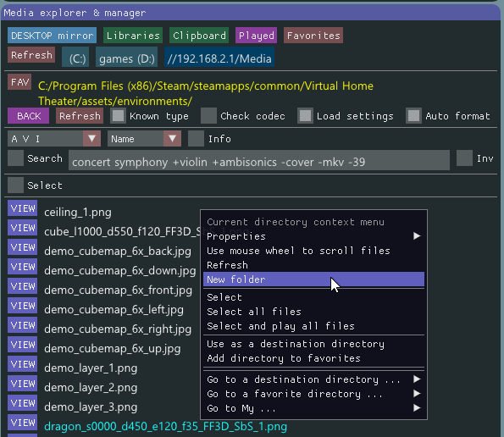Screen dimensions: 504x437
Task: Toggle the Inv checkbox beside search
Action: tap(464, 158)
